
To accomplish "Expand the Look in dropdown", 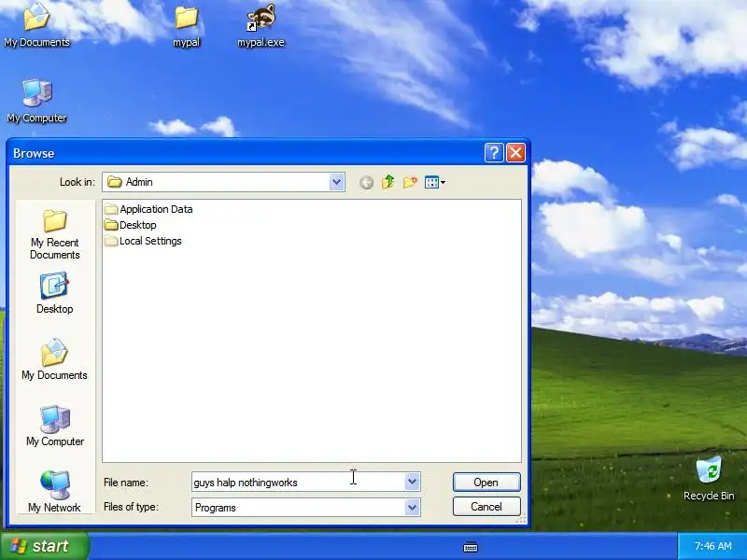I will [336, 182].
